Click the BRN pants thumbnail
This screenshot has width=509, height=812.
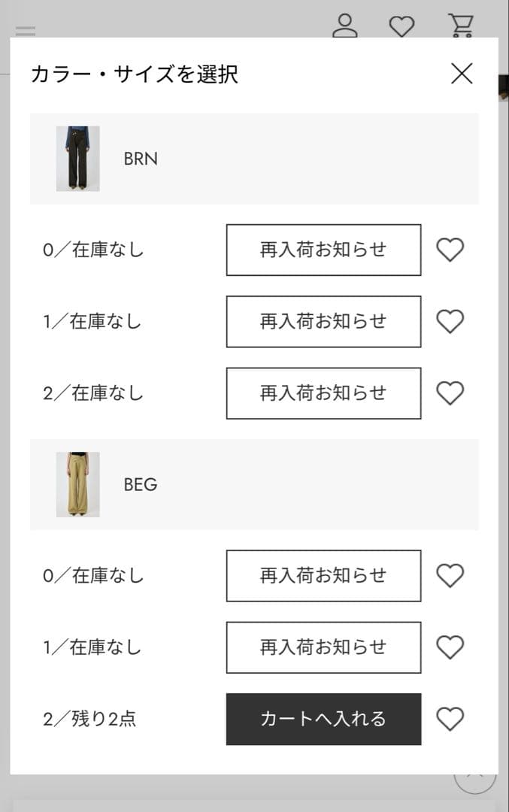coord(77,159)
